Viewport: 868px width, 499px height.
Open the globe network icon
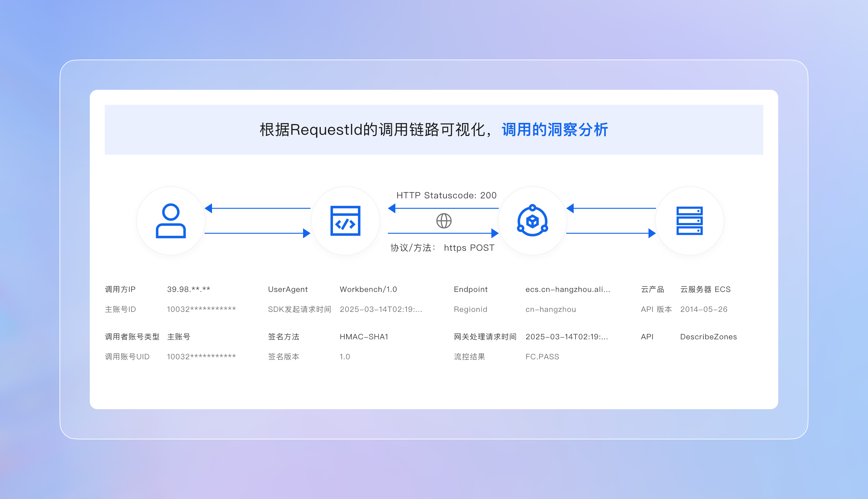point(444,221)
